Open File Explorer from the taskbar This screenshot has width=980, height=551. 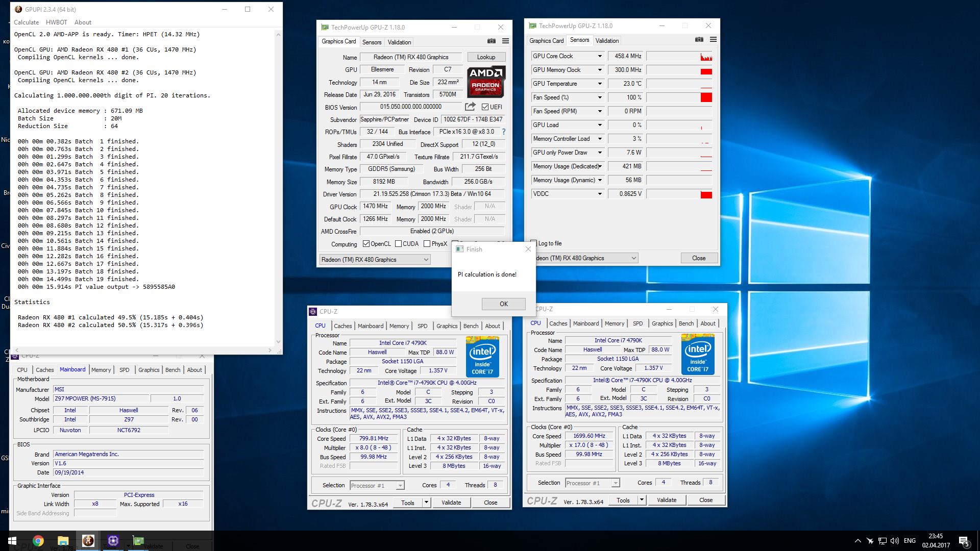coord(63,541)
